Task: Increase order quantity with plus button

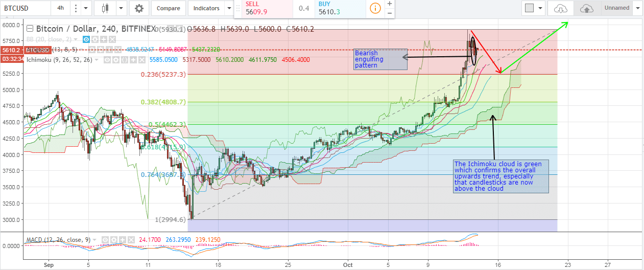Action: [390, 4]
